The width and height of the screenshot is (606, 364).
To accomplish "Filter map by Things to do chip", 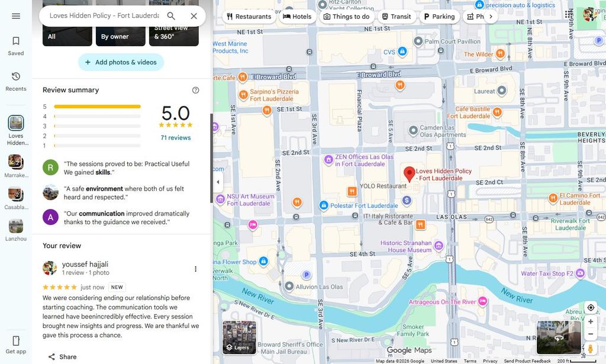I will click(x=347, y=17).
